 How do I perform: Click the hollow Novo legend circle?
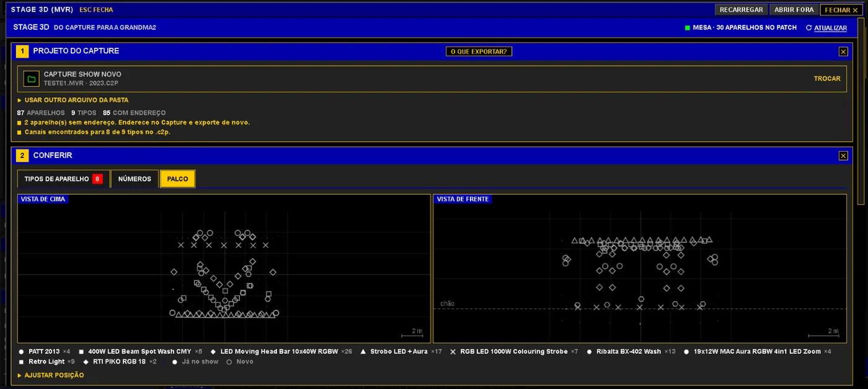click(x=229, y=362)
